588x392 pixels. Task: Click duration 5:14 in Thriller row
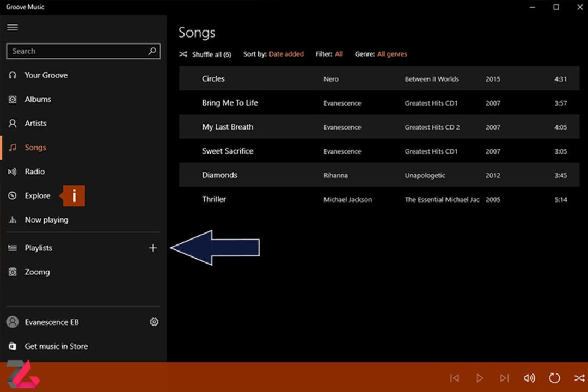561,200
